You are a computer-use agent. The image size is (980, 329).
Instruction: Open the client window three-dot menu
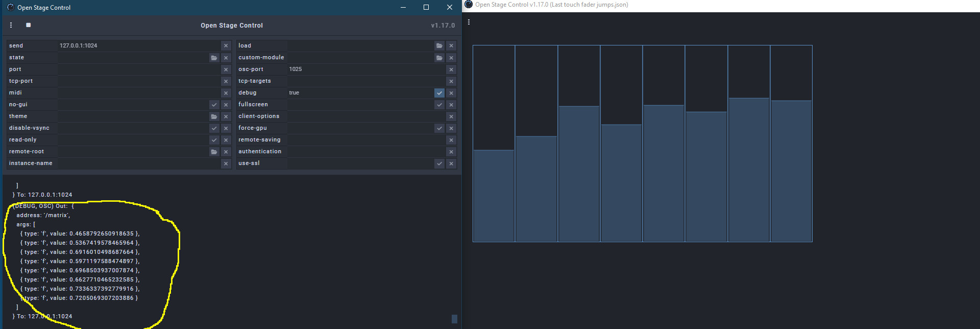click(469, 22)
